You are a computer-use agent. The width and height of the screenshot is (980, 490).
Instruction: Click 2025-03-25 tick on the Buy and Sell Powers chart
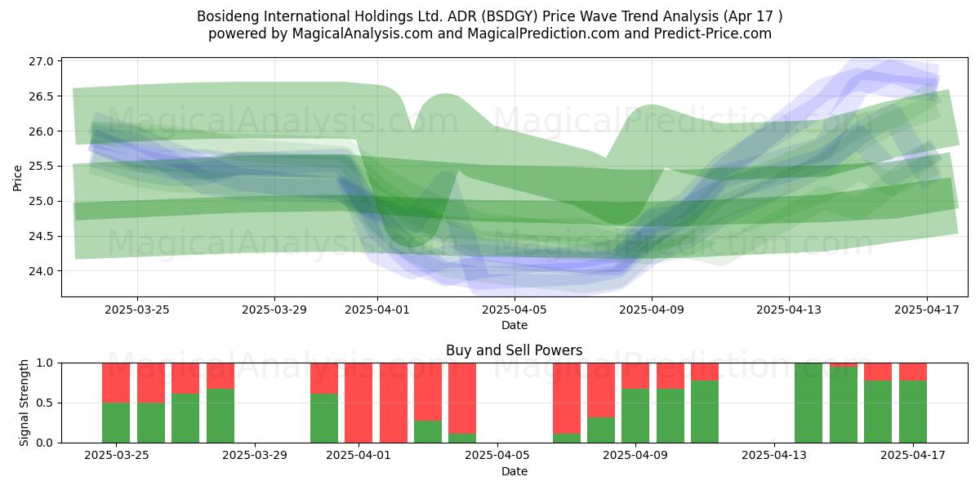pyautogui.click(x=116, y=456)
